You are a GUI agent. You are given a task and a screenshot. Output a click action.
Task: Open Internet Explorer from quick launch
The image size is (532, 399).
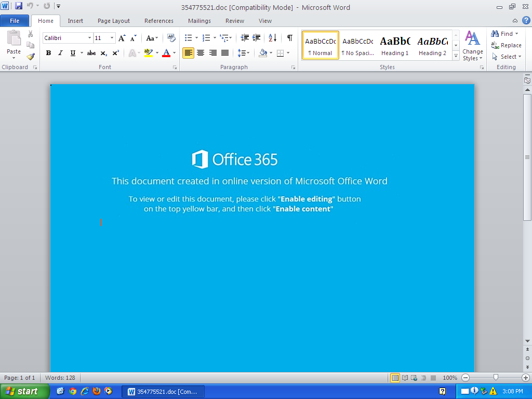tap(85, 391)
